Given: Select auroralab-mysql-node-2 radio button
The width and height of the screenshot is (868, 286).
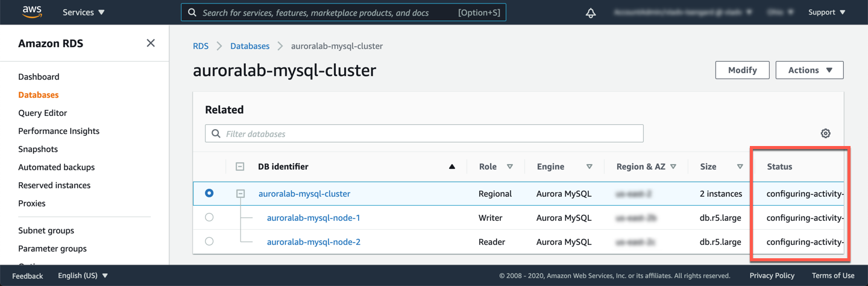Looking at the screenshot, I should tap(209, 241).
